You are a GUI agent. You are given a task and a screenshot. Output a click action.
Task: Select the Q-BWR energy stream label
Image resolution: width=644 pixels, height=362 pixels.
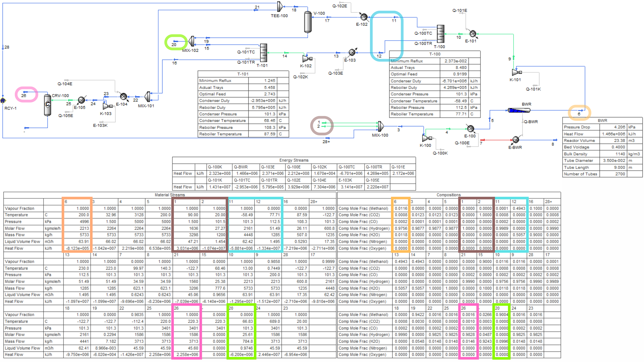click(x=531, y=122)
